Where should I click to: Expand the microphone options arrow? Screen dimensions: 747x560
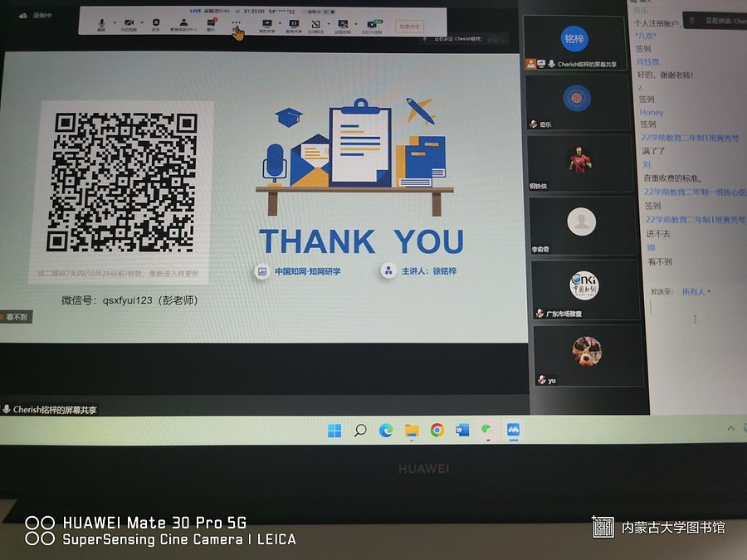(115, 23)
